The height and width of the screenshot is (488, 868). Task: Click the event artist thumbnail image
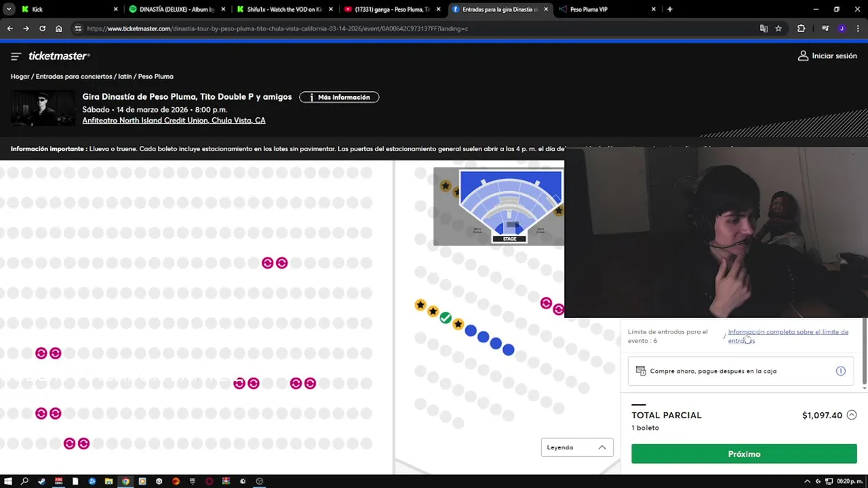43,108
